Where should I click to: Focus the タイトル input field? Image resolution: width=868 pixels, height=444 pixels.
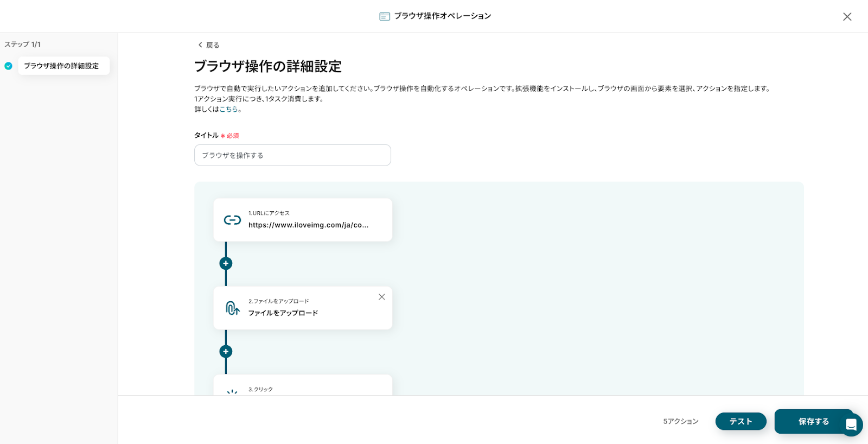(x=292, y=155)
